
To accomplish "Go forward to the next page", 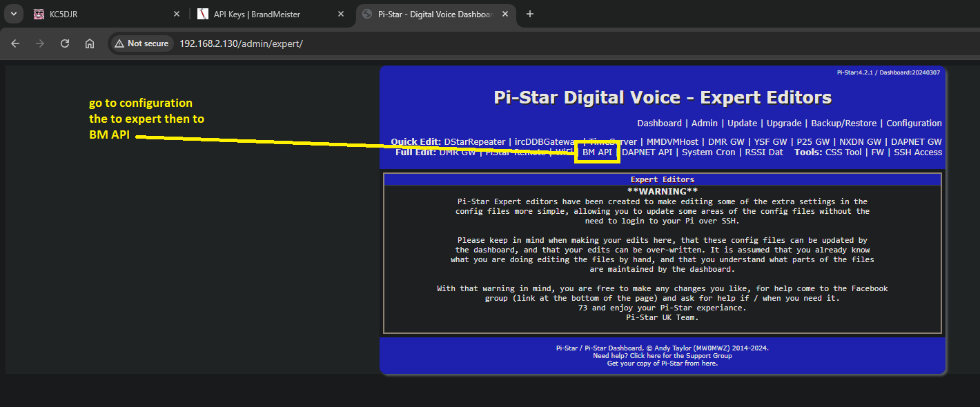I will point(40,43).
